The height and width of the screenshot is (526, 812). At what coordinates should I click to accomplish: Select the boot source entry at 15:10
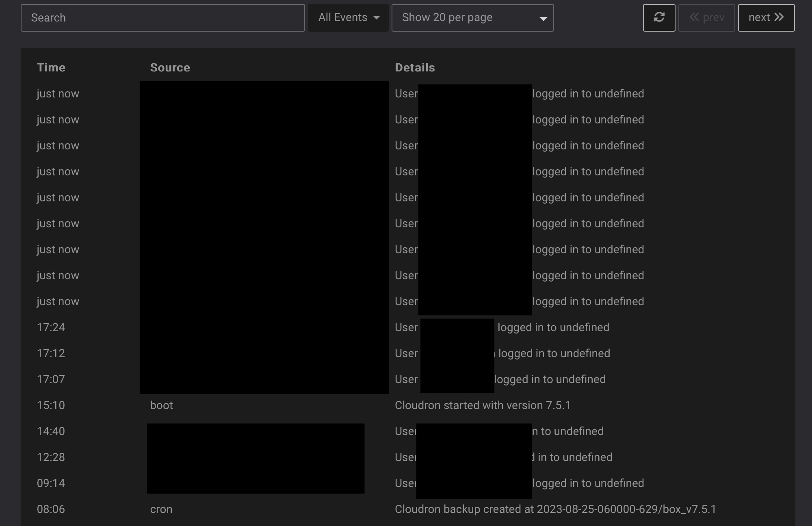coord(161,405)
